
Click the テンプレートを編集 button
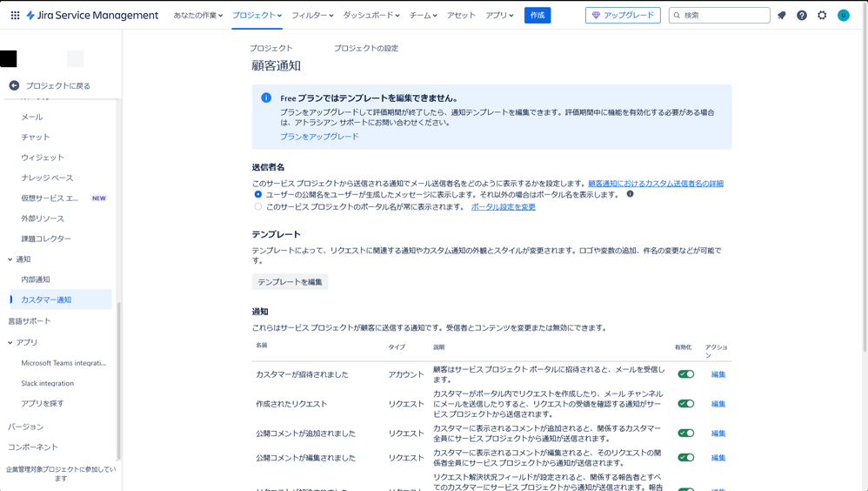(x=290, y=281)
